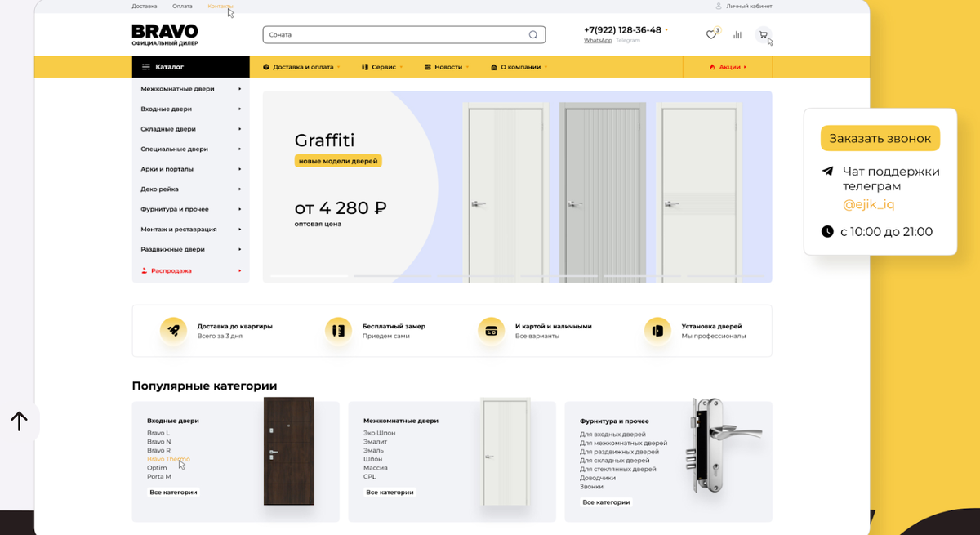Image resolution: width=980 pixels, height=535 pixels.
Task: Expand the 'Входные двери' catalog chevron
Action: [x=240, y=109]
